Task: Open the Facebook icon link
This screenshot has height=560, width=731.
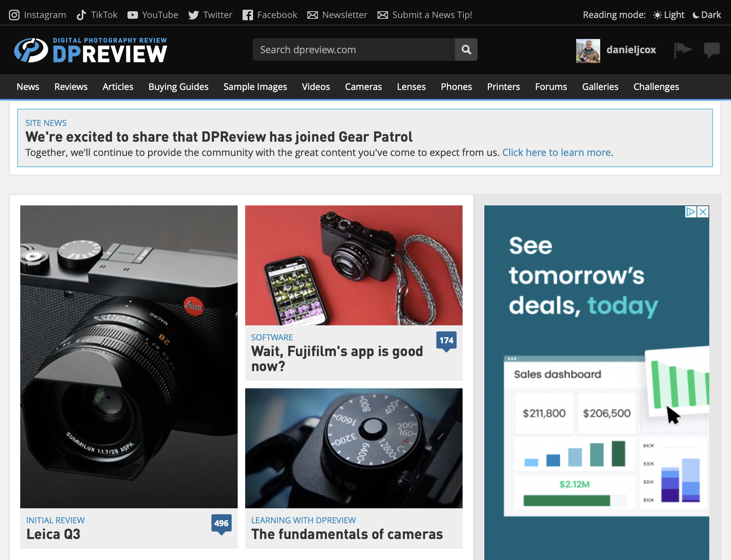Action: (247, 15)
